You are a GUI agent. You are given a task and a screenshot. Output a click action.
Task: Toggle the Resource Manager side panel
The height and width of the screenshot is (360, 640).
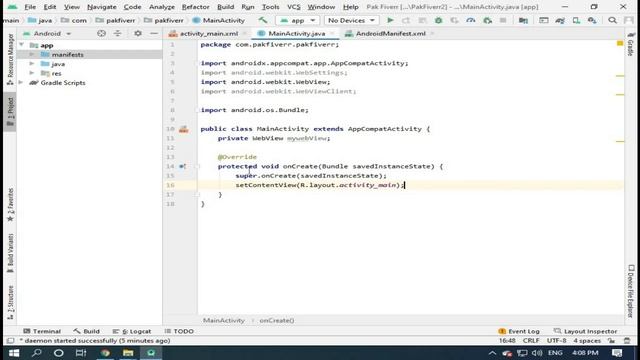10,59
